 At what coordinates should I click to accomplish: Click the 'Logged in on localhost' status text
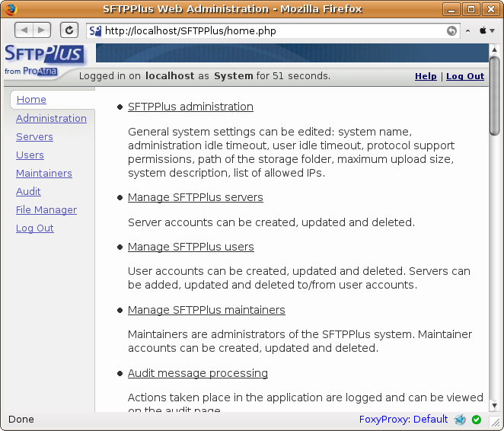tap(205, 76)
